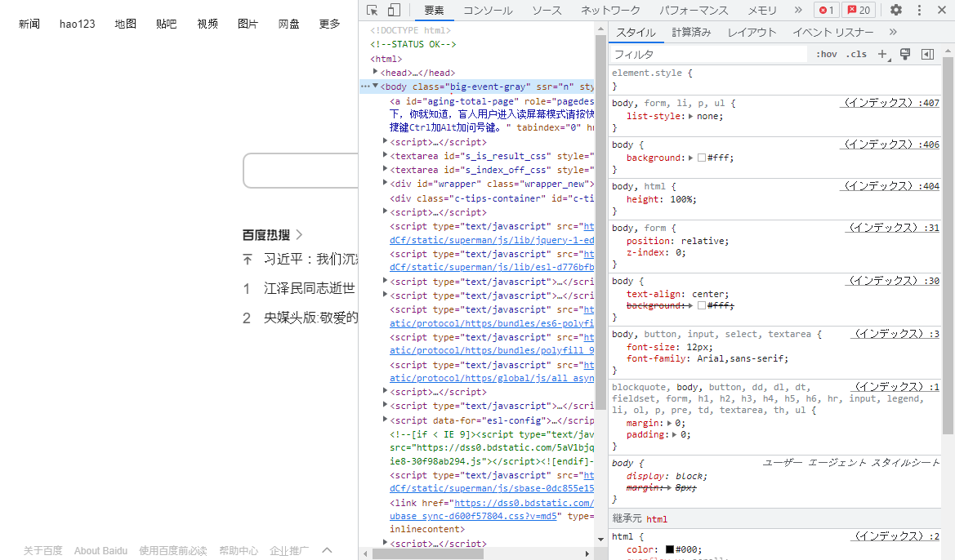Click the red error count badge showing 1
This screenshot has height=560, width=955.
[x=826, y=11]
